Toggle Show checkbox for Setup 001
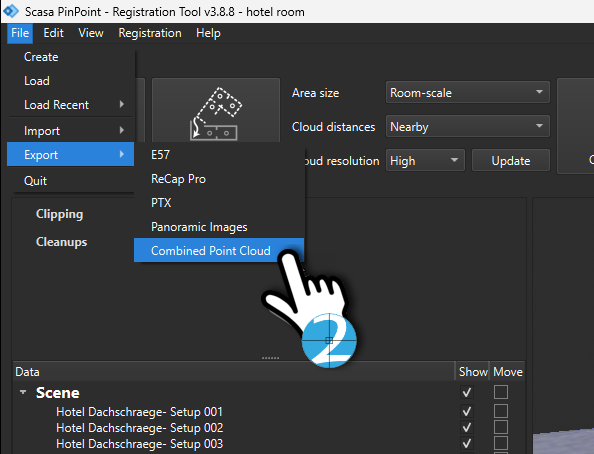The width and height of the screenshot is (594, 454). [x=467, y=411]
